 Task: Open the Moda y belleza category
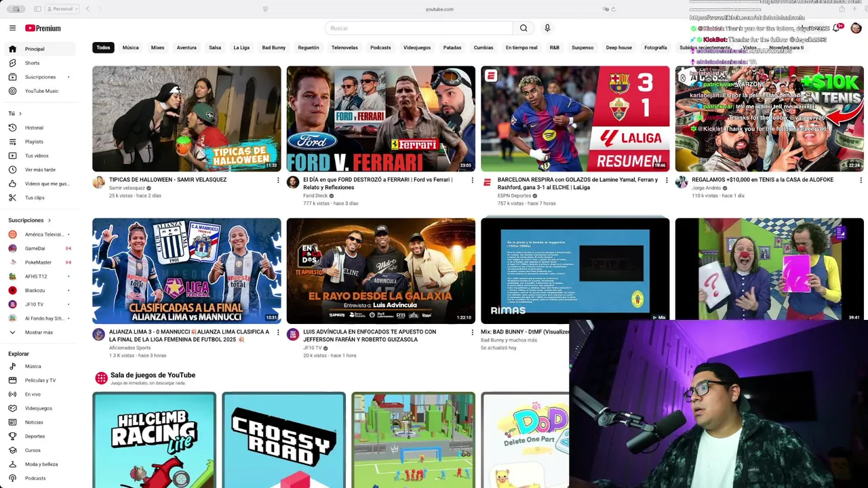click(41, 464)
